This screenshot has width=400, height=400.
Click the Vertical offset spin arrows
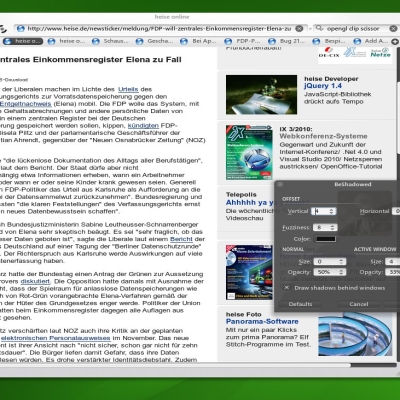[x=331, y=211]
